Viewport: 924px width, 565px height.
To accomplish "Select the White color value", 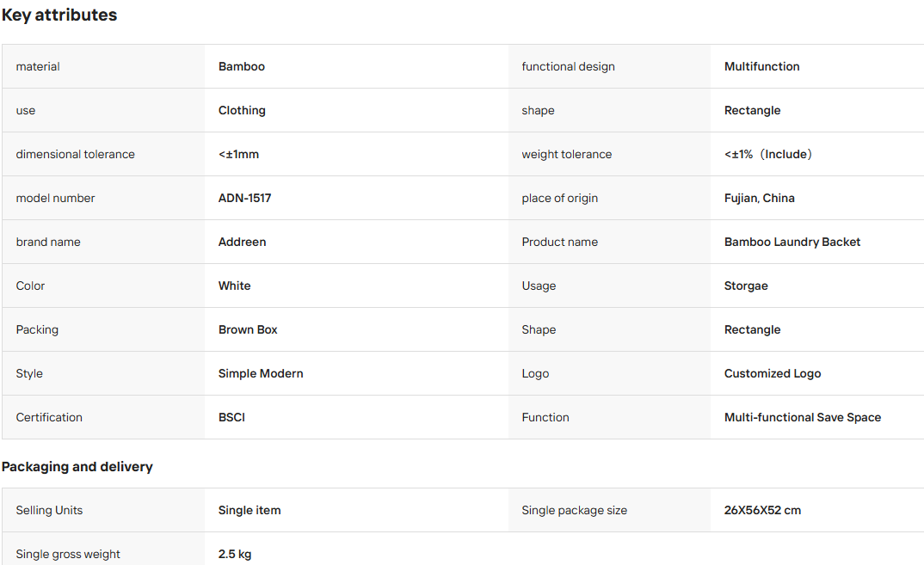I will [234, 286].
